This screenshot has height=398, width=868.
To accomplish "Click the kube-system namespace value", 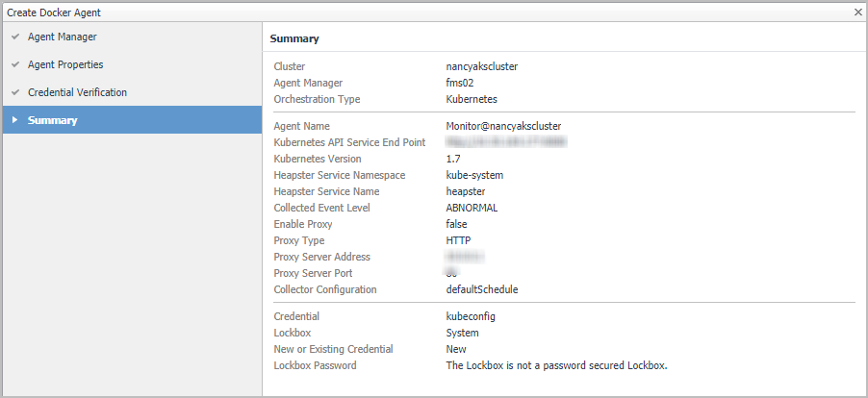I will pos(474,176).
